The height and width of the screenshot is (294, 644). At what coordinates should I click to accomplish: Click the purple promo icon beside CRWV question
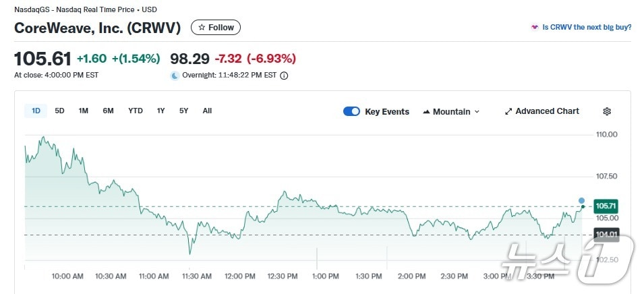pos(535,28)
